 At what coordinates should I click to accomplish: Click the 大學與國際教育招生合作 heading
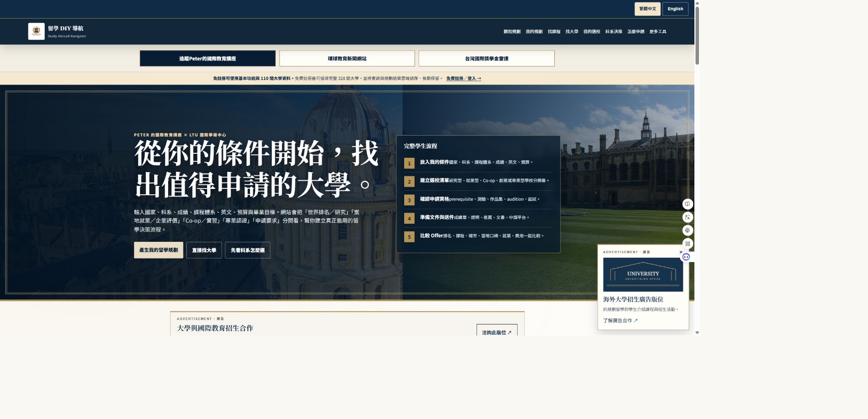pyautogui.click(x=215, y=328)
